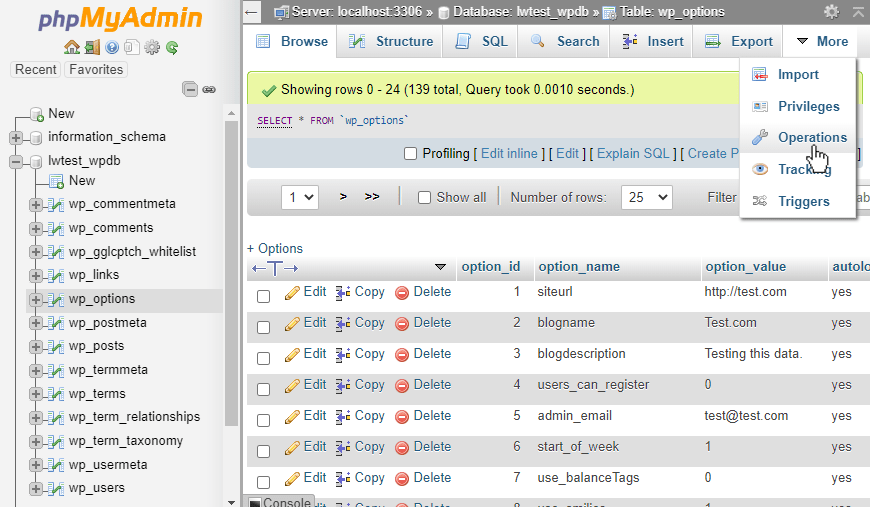Viewport: 870px width, 507px height.
Task: Open the Browse tab
Action: [x=291, y=42]
